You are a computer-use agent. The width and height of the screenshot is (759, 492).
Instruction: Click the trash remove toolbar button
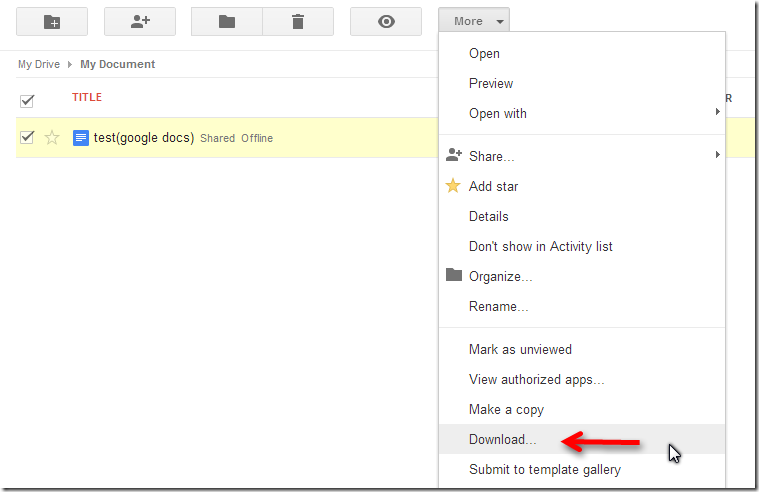298,22
